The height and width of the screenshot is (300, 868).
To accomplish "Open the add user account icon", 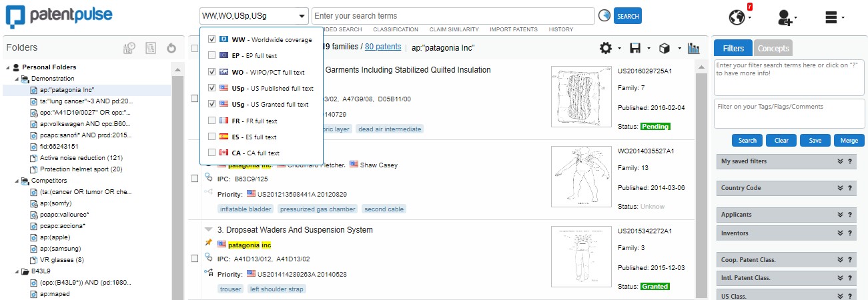I will [785, 17].
